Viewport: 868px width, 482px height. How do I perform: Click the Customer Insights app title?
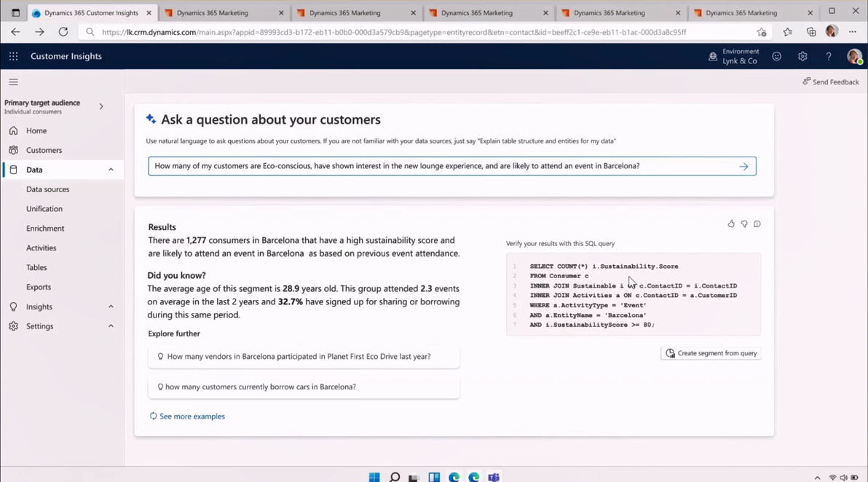(x=66, y=56)
